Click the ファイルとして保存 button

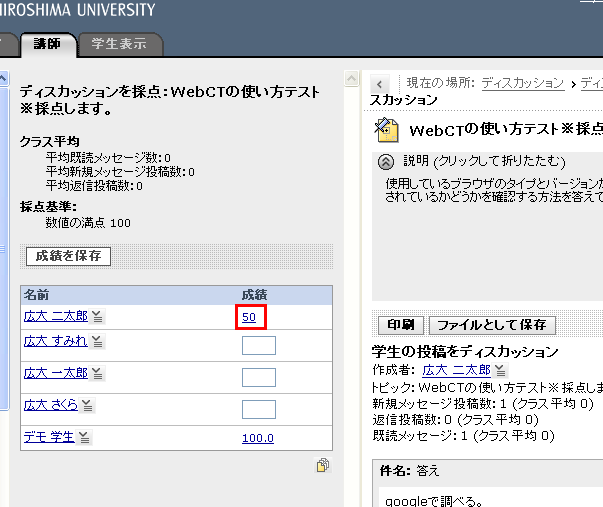(492, 325)
